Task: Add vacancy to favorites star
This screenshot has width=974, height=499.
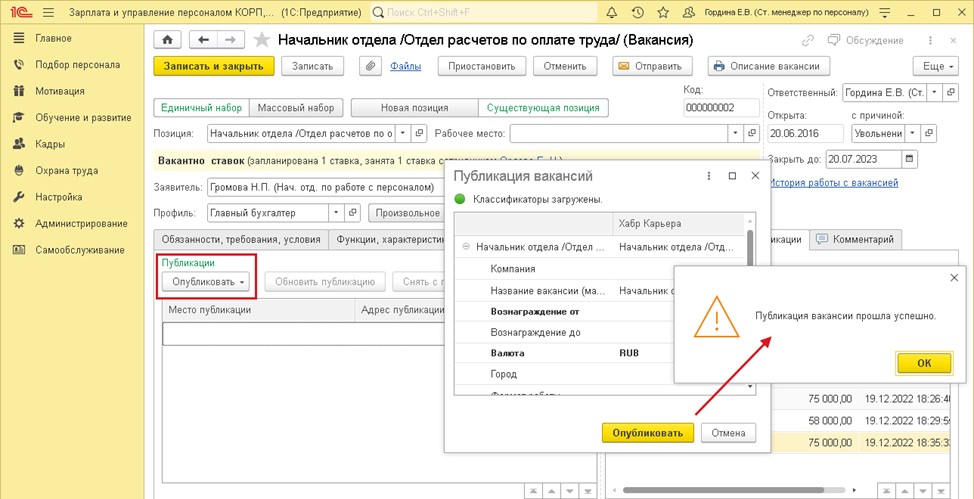Action: [x=262, y=40]
